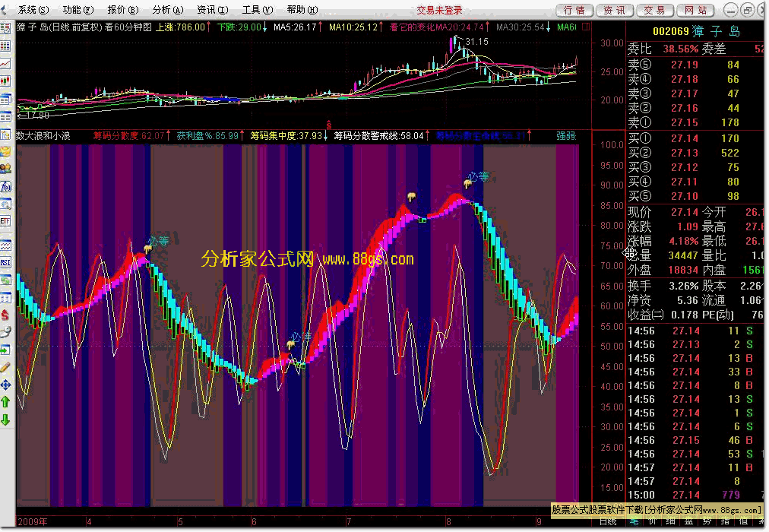Viewport: 769px width, 532px height.
Task: Click the f(x) formula manager icon
Action: click(5, 187)
